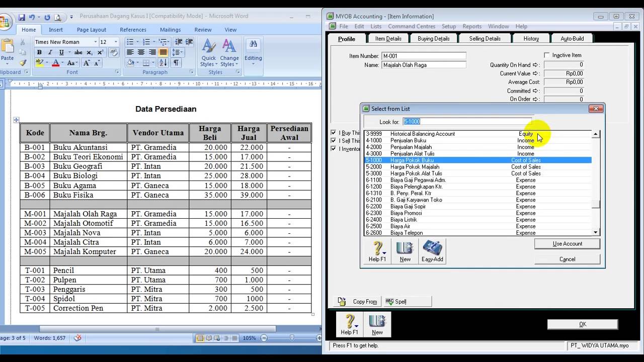
Task: Expand Paste options arrow
Action: tap(8, 63)
